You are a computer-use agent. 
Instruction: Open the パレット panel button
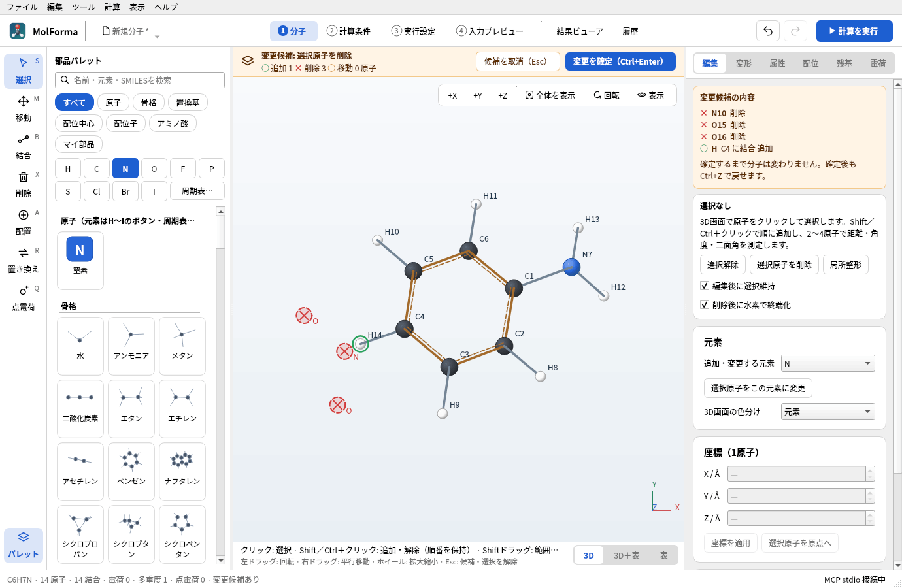pyautogui.click(x=24, y=545)
